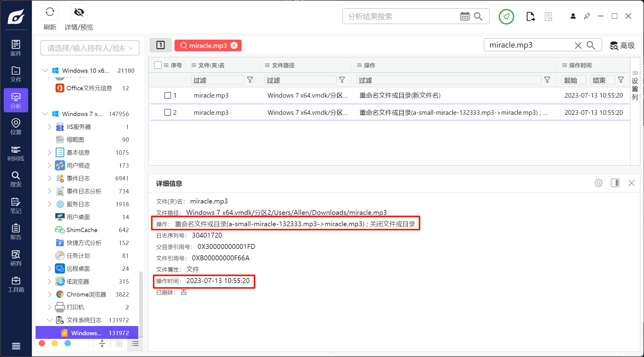This screenshot has height=357, width=644.
Task: Toggle the detail panel layout icon
Action: (x=615, y=183)
